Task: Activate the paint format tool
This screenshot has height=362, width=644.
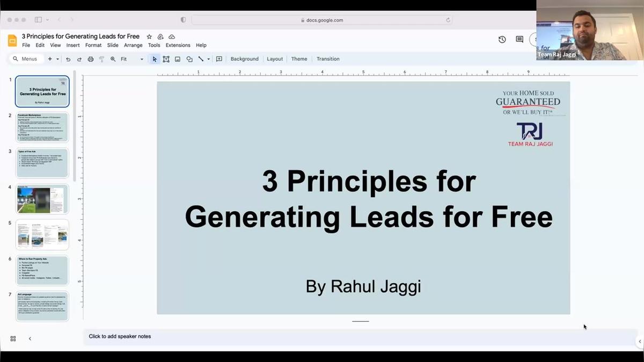Action: pyautogui.click(x=101, y=59)
